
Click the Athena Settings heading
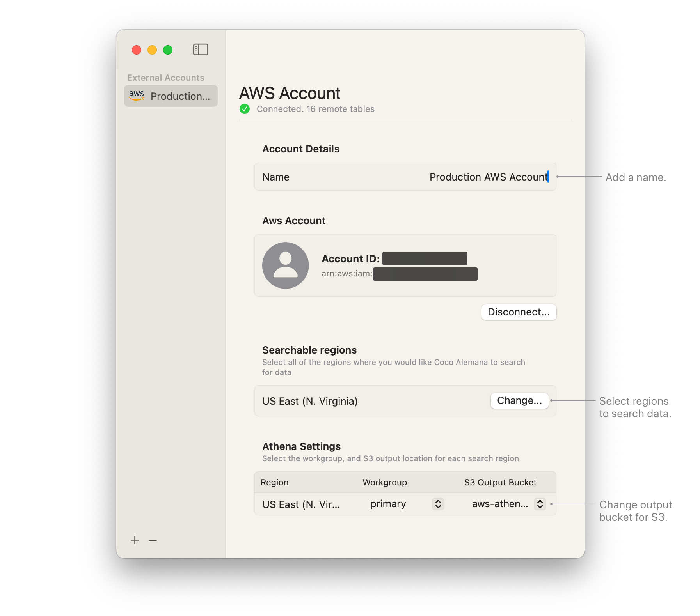301,446
